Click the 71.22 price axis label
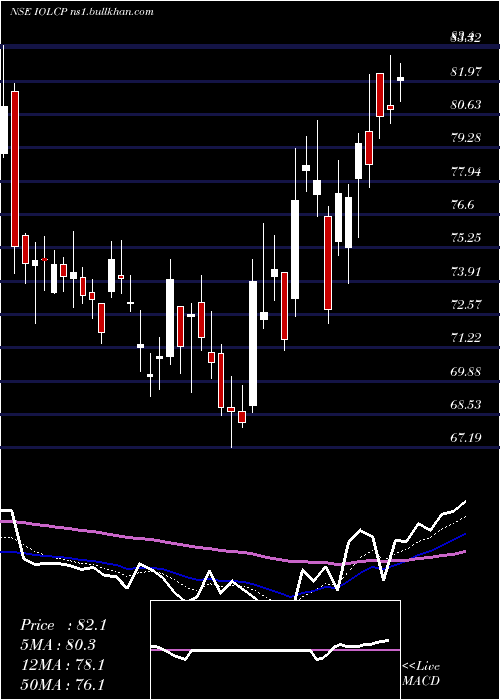This screenshot has width=500, height=700. pos(466,338)
